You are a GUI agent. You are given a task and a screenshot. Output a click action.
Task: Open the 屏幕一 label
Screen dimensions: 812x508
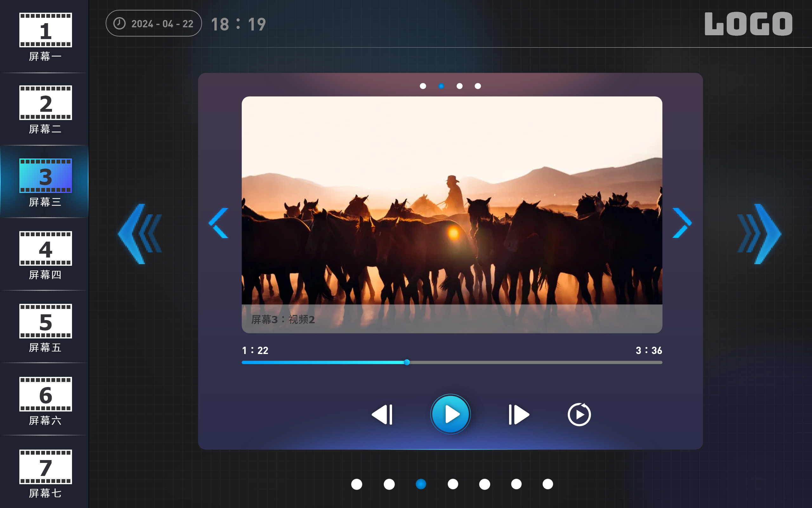click(45, 57)
